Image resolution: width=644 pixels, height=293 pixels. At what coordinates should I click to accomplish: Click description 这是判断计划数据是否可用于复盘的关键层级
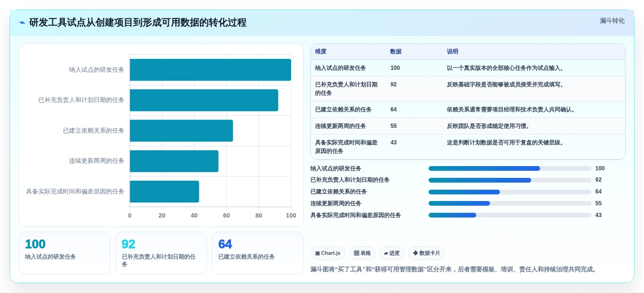click(x=506, y=142)
